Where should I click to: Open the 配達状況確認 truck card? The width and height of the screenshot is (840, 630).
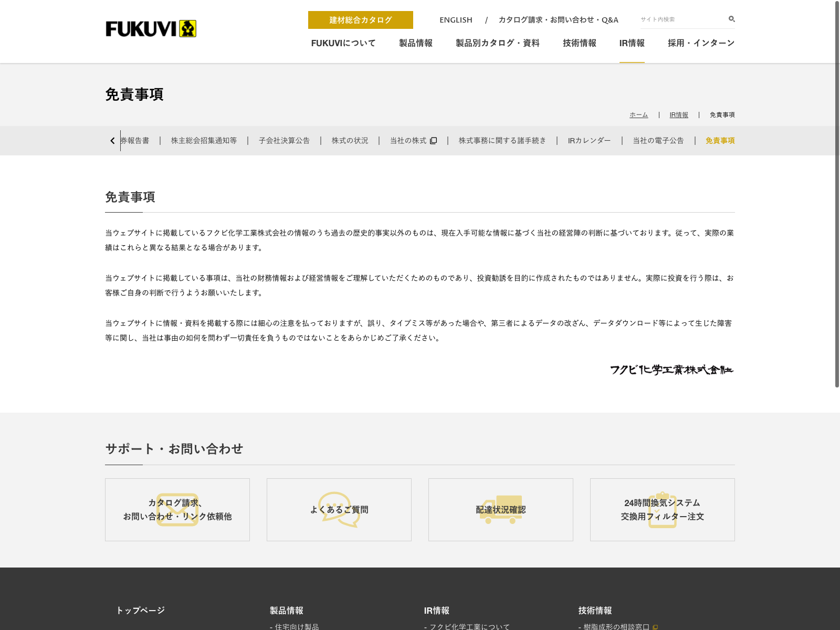[501, 510]
